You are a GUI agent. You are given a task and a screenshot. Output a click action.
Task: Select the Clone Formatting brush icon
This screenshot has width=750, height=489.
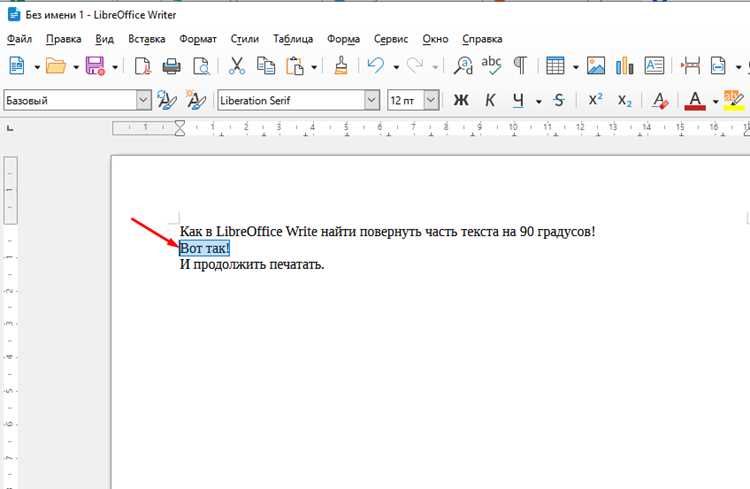(341, 66)
